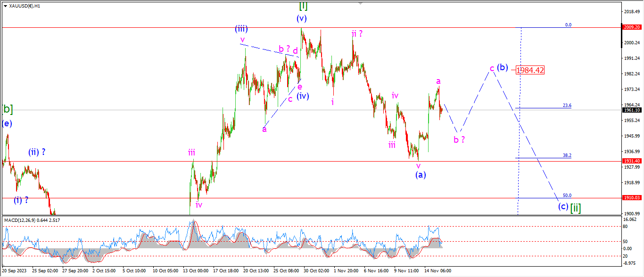Click the Fibonacci 50.0 level label
Screen dimensions: 644x277
pyautogui.click(x=567, y=196)
